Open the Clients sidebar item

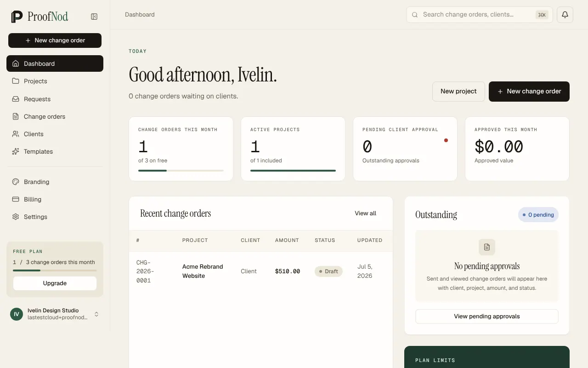[55, 134]
